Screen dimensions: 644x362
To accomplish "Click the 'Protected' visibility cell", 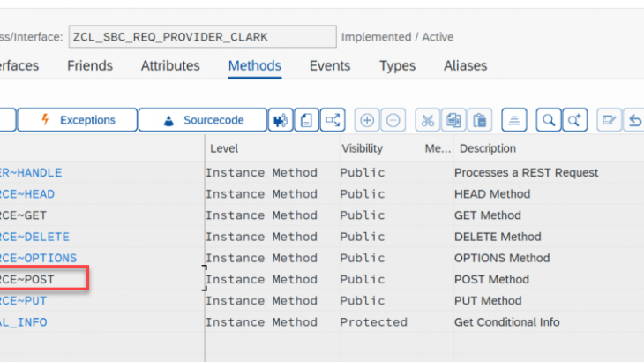I will 373,322.
